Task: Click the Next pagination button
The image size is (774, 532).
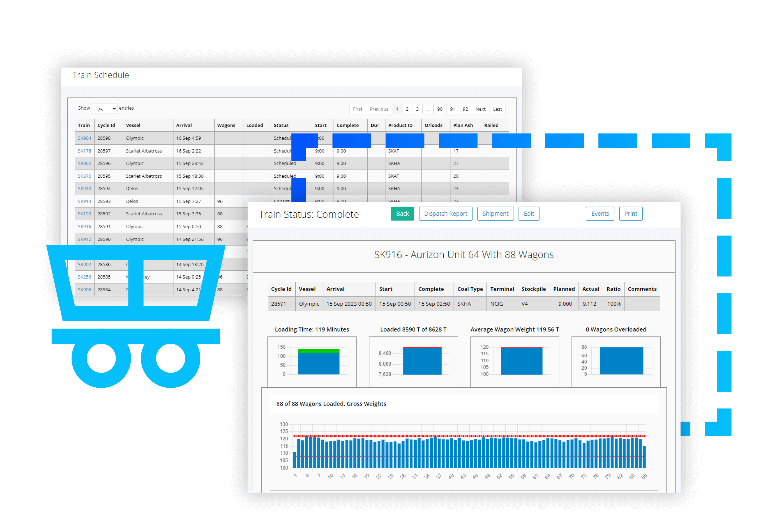Action: click(480, 109)
